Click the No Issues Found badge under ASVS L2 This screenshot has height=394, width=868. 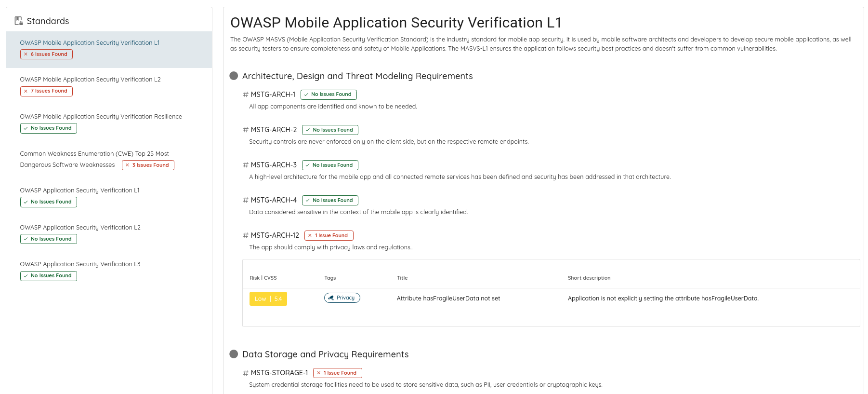pyautogui.click(x=49, y=239)
